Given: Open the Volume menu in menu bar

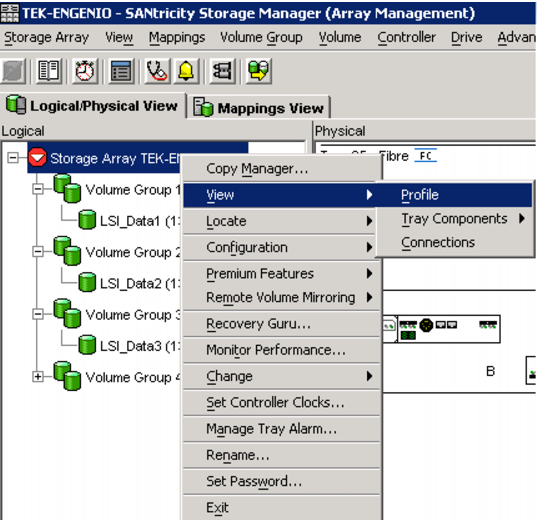Looking at the screenshot, I should (x=340, y=37).
